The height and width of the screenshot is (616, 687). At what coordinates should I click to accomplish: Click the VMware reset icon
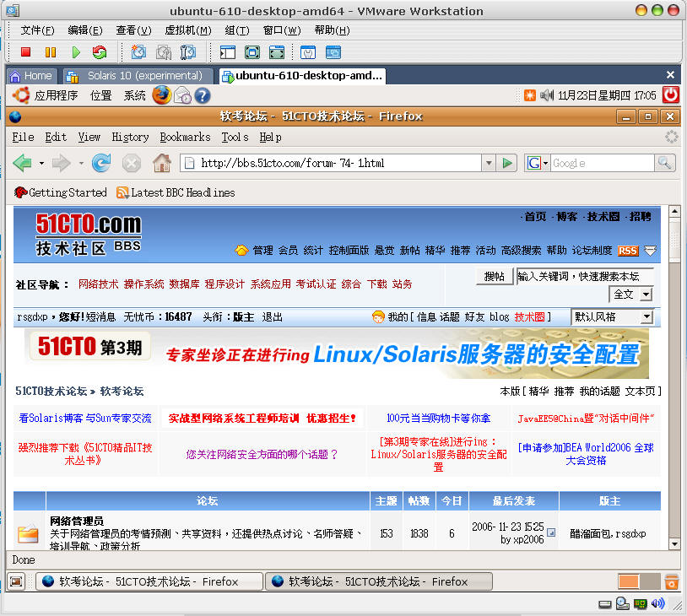[x=100, y=52]
